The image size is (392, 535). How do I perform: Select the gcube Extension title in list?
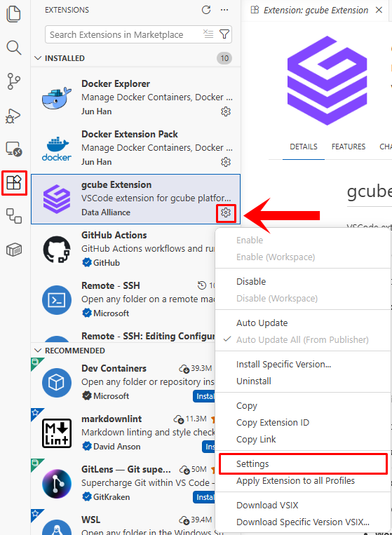tap(116, 184)
